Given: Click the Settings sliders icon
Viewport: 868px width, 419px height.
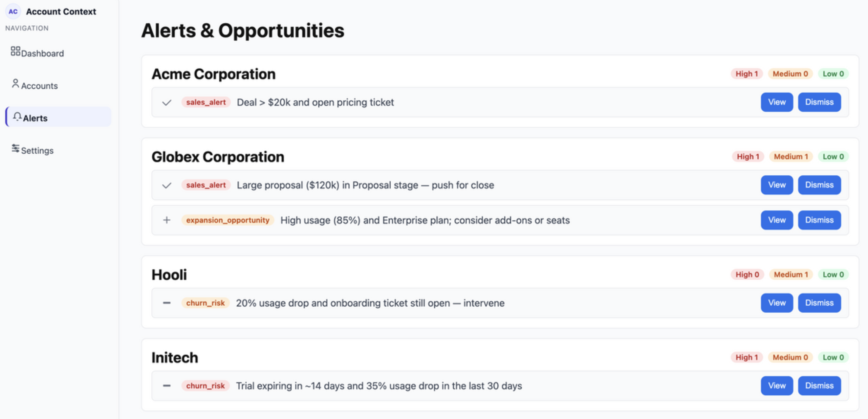Looking at the screenshot, I should tap(15, 148).
